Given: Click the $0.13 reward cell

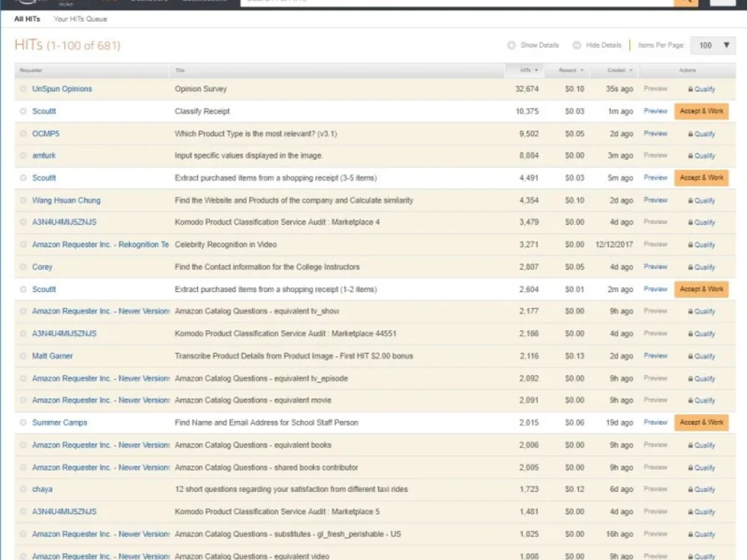Looking at the screenshot, I should [574, 356].
